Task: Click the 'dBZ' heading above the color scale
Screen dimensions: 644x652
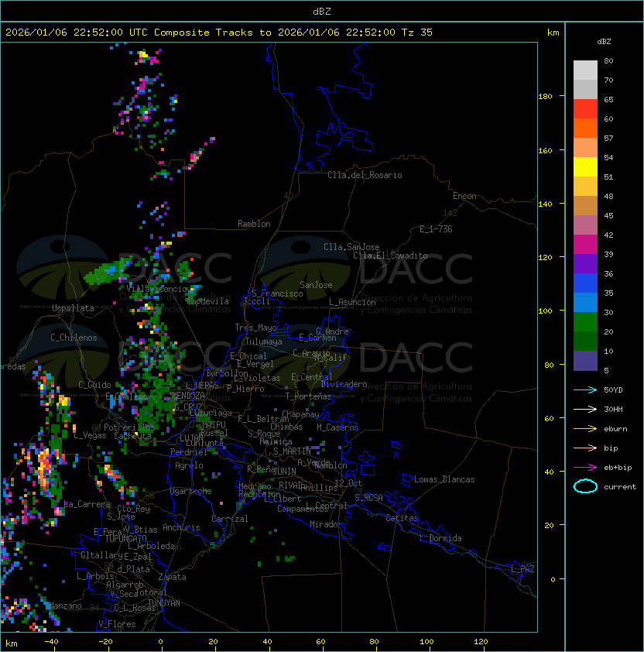Action: click(x=604, y=42)
